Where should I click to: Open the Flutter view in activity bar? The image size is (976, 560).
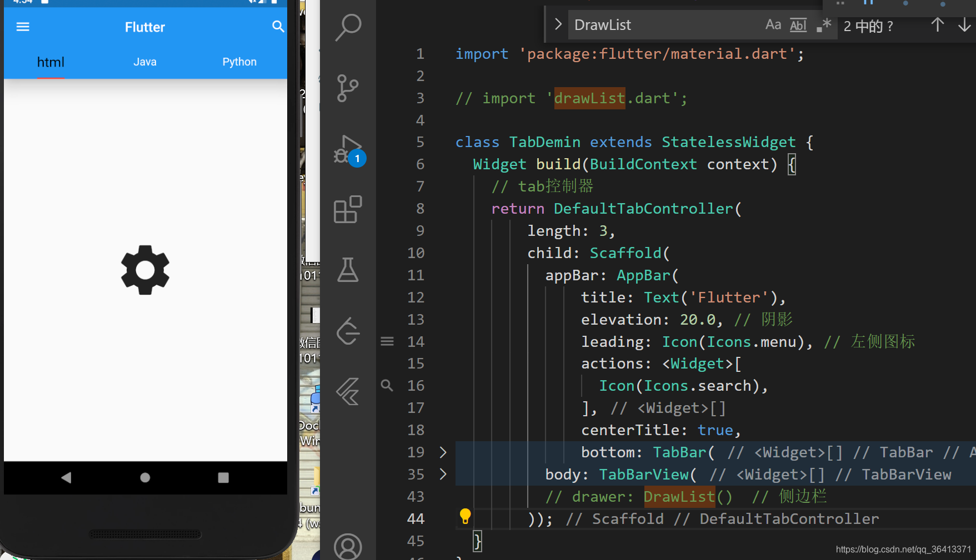pos(348,391)
